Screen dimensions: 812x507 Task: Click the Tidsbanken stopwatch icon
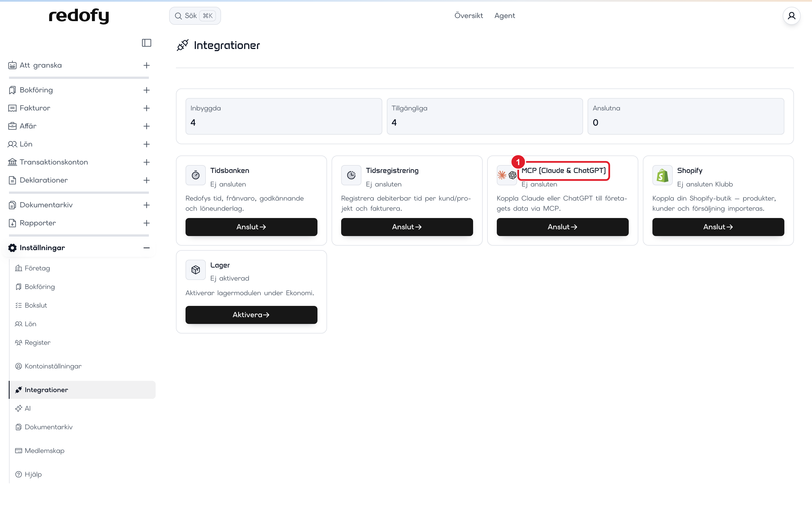(196, 175)
